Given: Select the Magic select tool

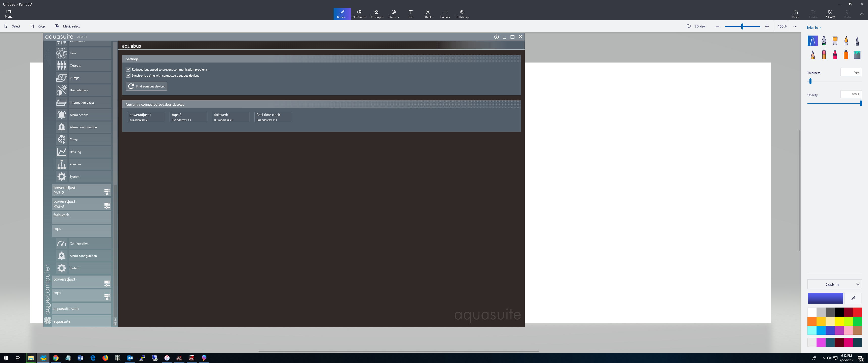Looking at the screenshot, I should (67, 26).
